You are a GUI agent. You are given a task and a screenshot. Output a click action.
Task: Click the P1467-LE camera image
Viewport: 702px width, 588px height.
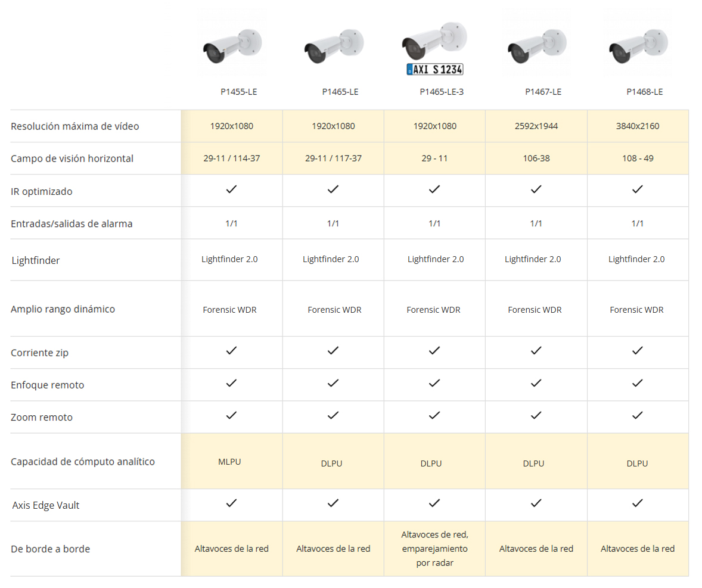536,46
